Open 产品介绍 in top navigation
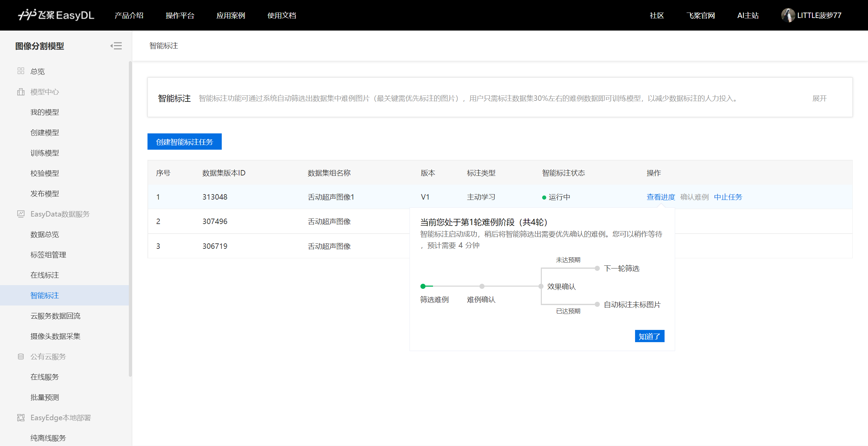This screenshot has width=868, height=446. coord(129,15)
